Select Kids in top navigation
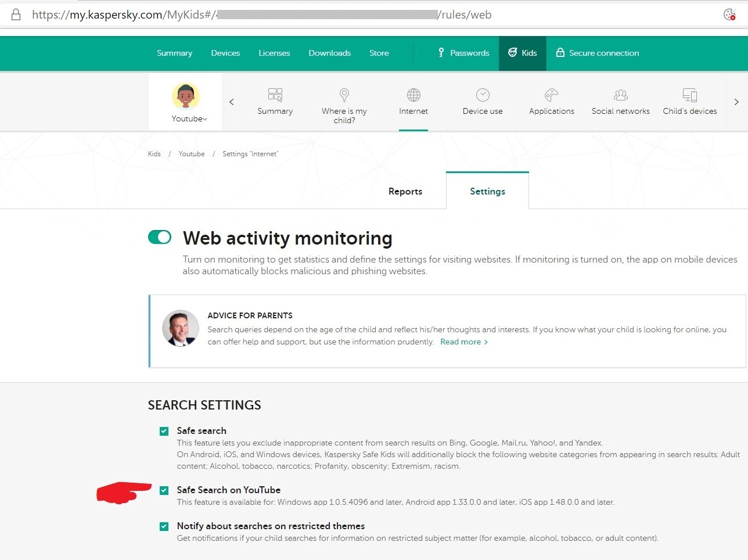Image resolution: width=748 pixels, height=560 pixels. point(523,53)
